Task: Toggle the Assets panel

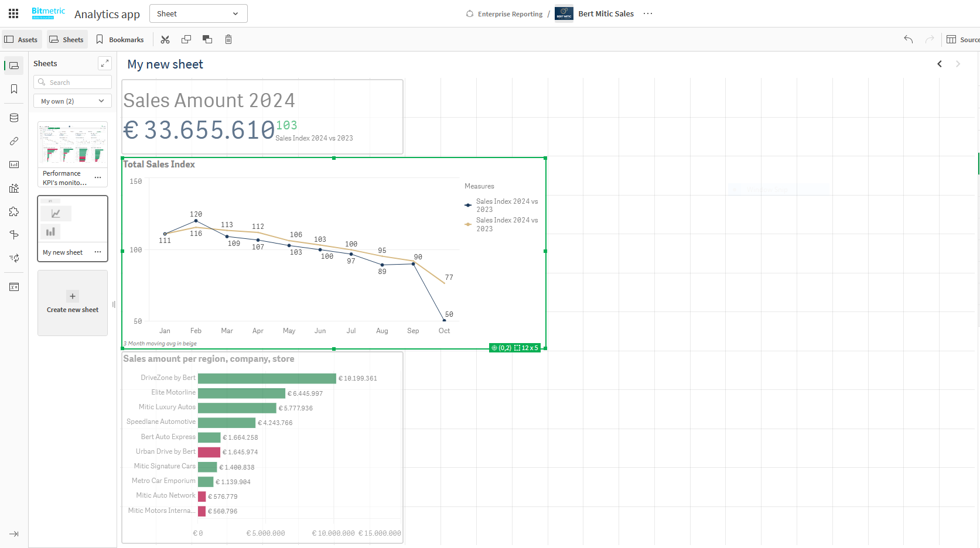Action: click(x=22, y=39)
